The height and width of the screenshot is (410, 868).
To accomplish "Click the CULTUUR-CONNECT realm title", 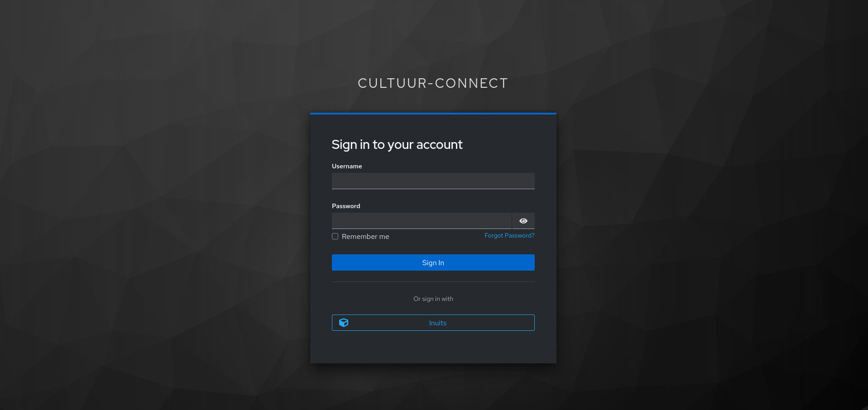I will click(433, 83).
